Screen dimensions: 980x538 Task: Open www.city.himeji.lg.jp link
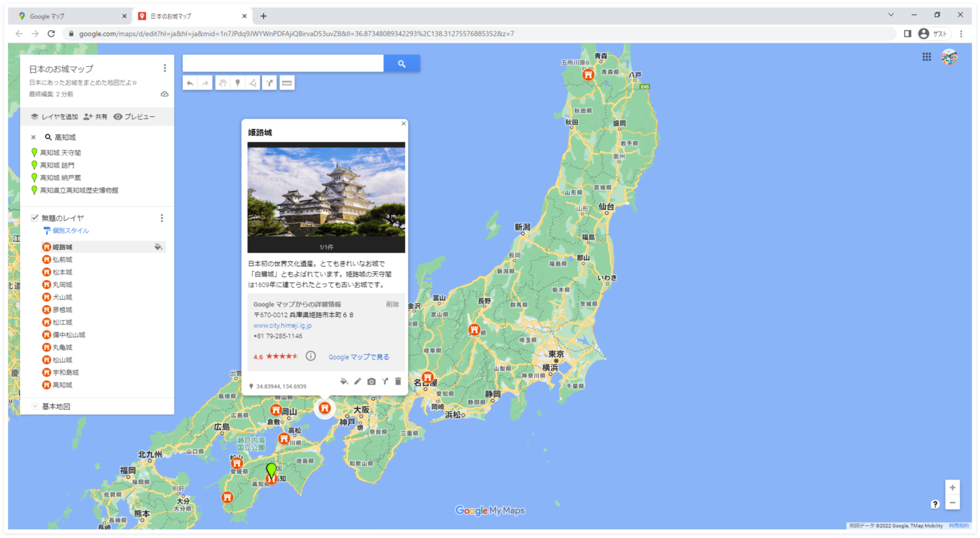tap(282, 326)
